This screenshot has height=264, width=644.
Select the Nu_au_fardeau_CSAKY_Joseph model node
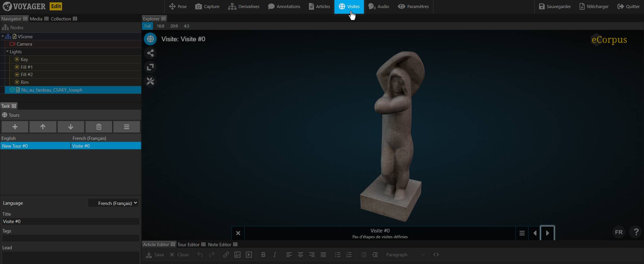[73, 90]
